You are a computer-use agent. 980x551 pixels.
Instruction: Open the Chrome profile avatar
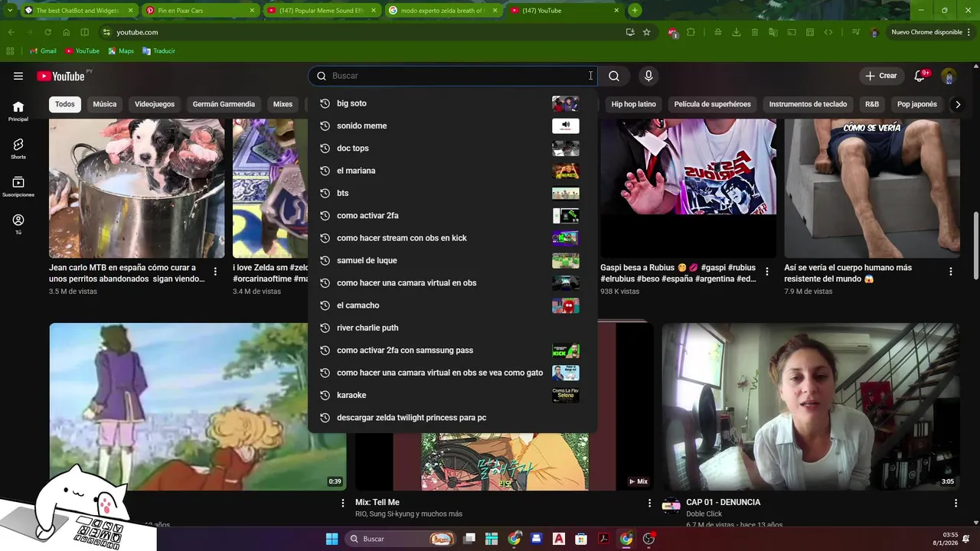coord(874,32)
